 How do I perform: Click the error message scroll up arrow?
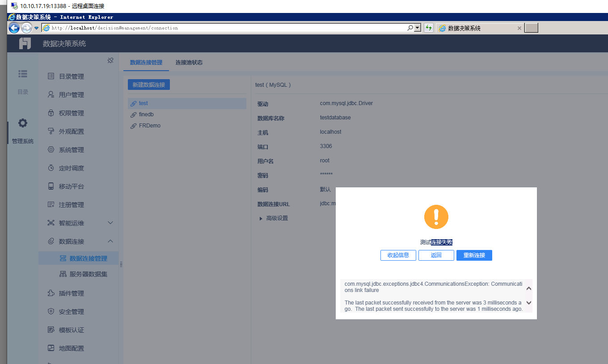coord(529,288)
